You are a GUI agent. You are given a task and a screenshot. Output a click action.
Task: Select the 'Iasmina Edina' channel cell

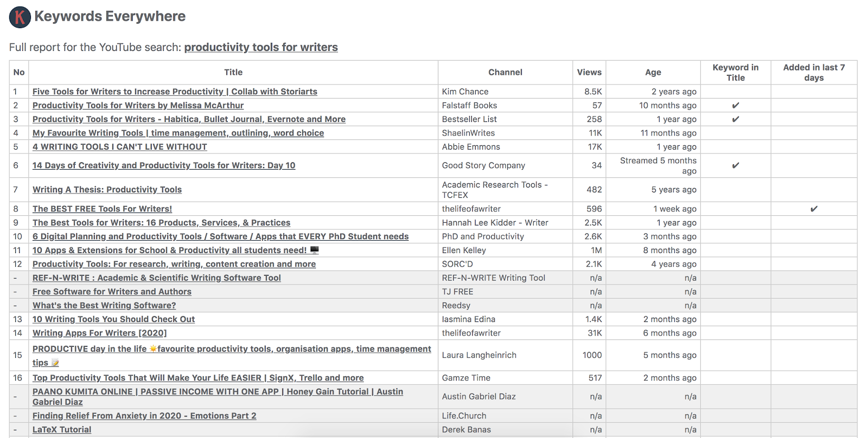tap(505, 319)
